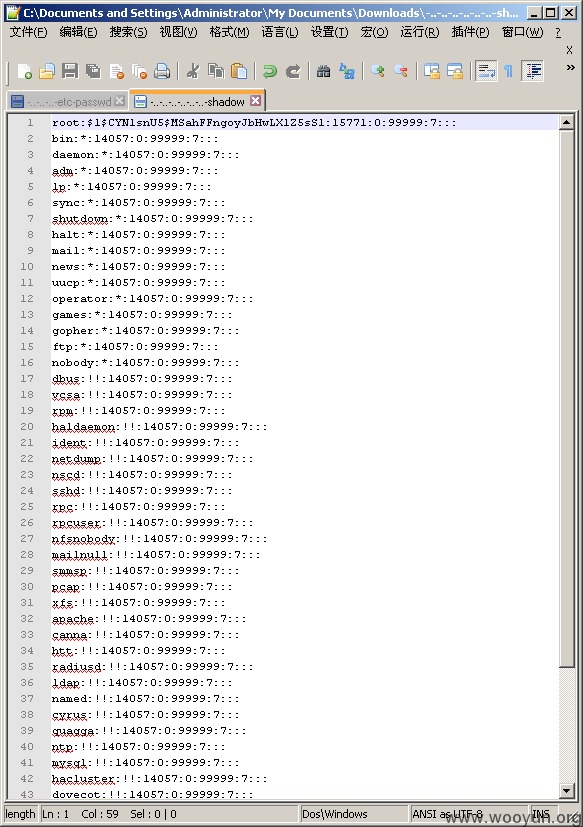Click the Close document toolbar icon

pyautogui.click(x=117, y=71)
